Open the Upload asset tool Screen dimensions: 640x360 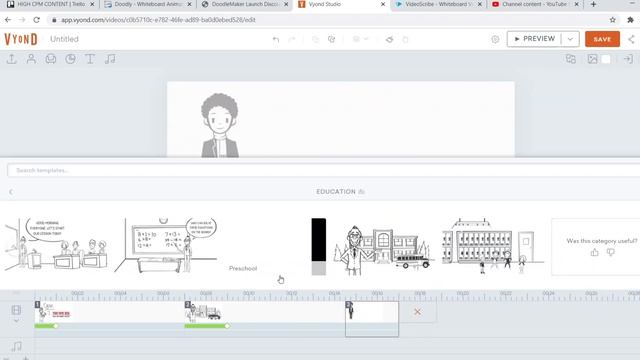11,59
